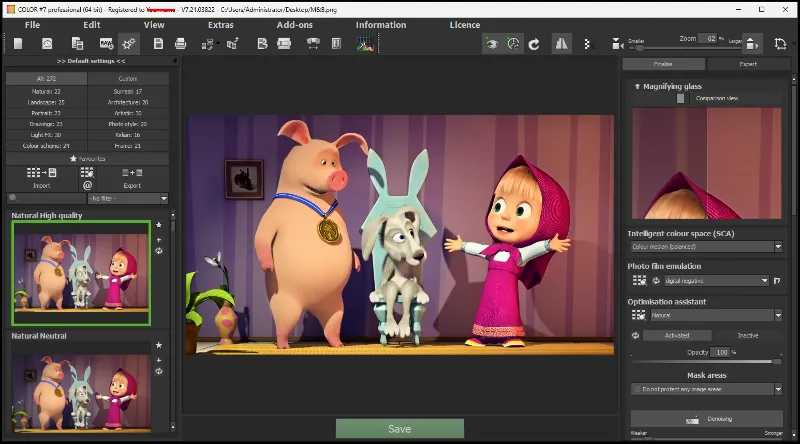The width and height of the screenshot is (800, 444).
Task: Open the View menu
Action: 154,25
